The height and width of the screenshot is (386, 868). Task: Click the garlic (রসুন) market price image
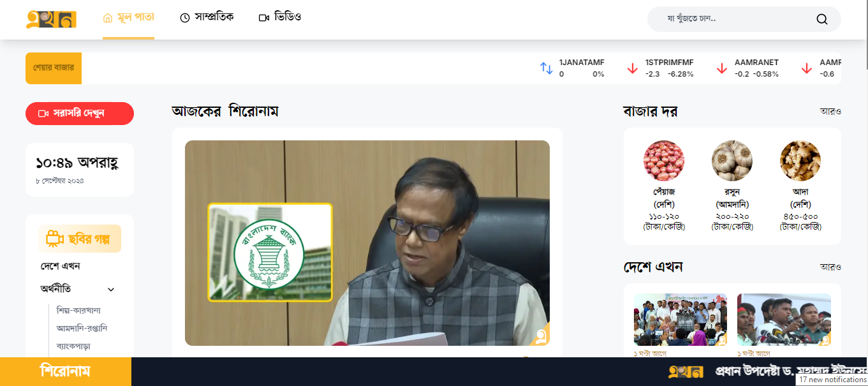coord(732,161)
